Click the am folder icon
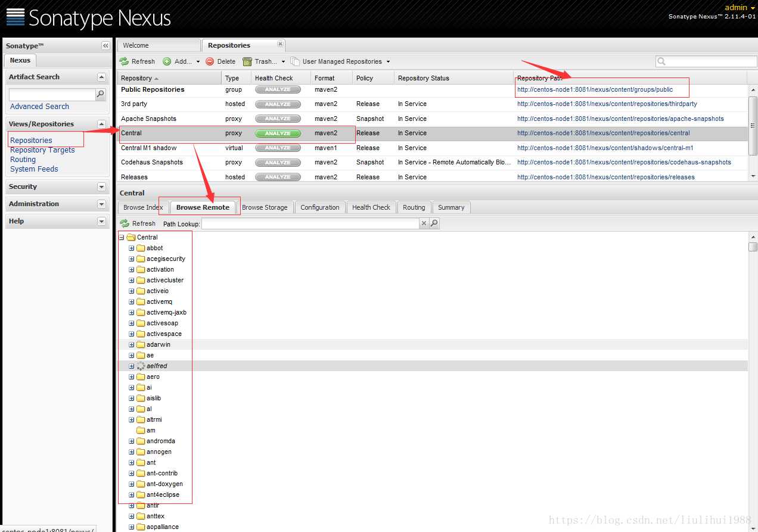The width and height of the screenshot is (758, 532). (x=141, y=430)
